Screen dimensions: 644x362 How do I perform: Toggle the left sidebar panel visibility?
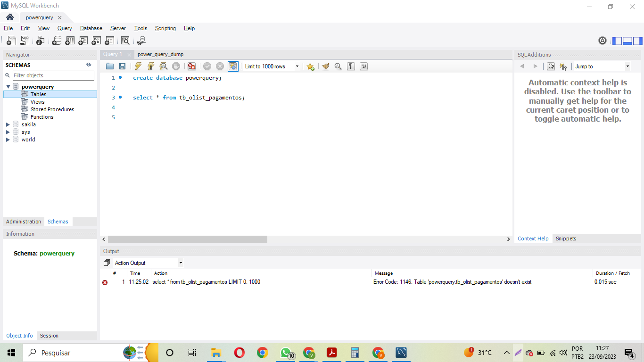point(617,41)
